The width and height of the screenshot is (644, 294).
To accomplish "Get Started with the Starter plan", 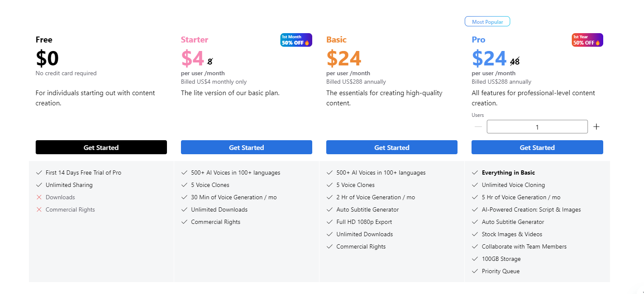I will 246,147.
